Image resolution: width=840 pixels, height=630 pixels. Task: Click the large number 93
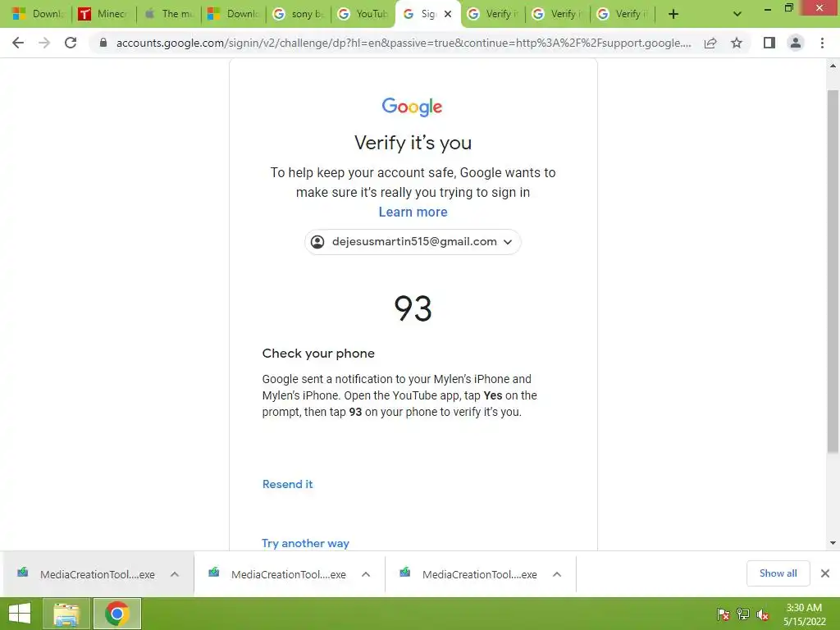point(413,308)
